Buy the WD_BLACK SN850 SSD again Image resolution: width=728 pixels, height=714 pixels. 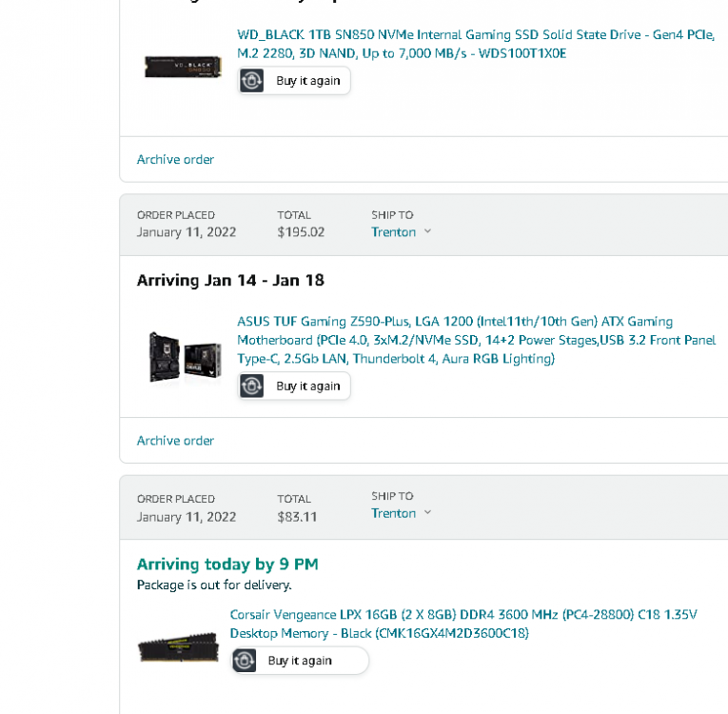(x=294, y=81)
